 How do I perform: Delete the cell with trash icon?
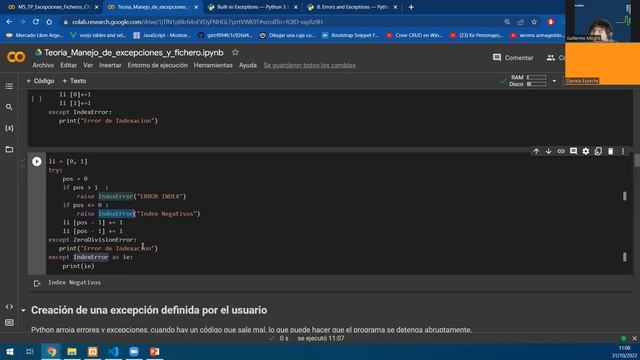coord(611,151)
